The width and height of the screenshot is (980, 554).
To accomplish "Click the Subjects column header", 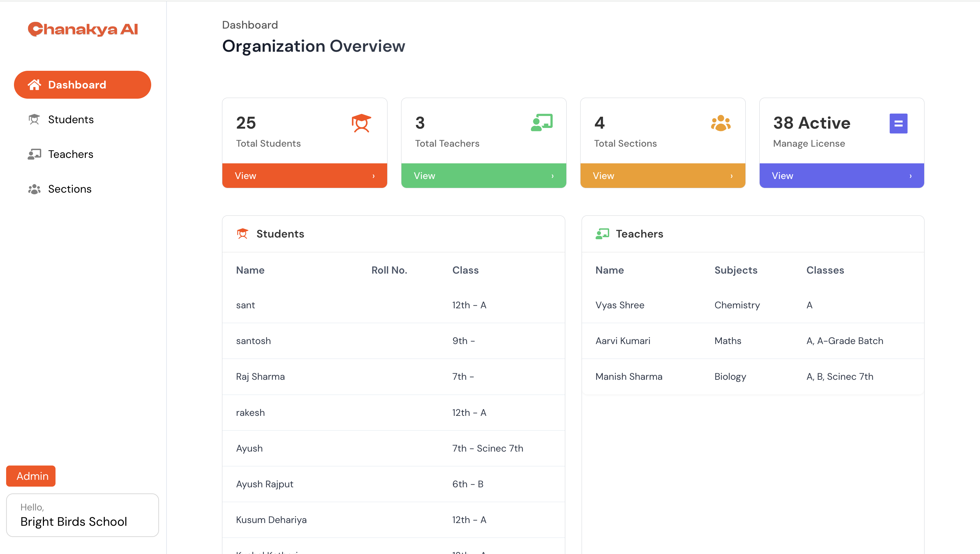I will pyautogui.click(x=736, y=270).
